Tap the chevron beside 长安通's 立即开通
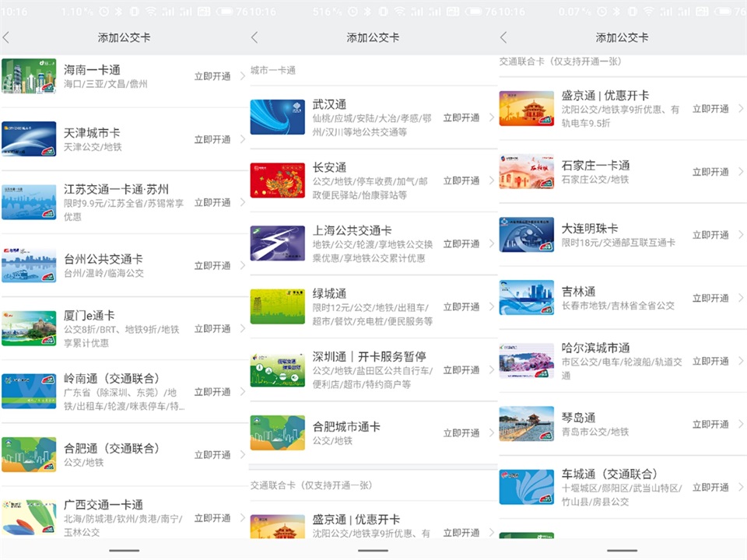The image size is (747, 560). 492,180
